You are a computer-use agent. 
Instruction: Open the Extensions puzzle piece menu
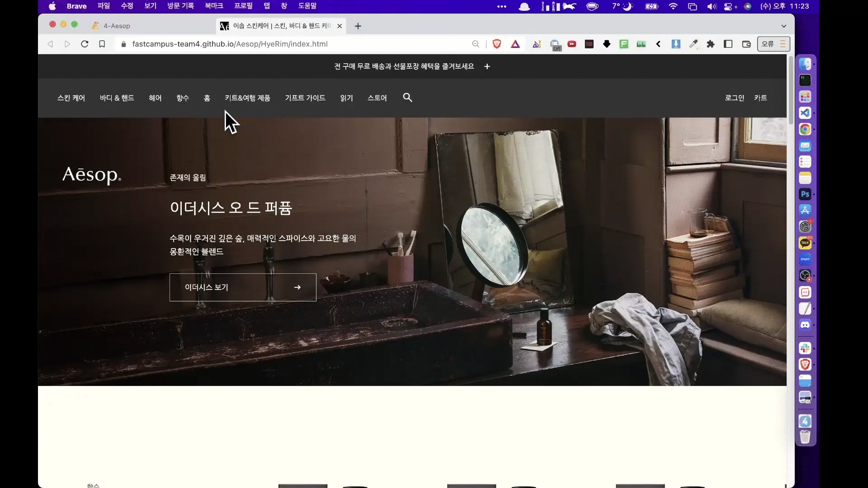(711, 44)
